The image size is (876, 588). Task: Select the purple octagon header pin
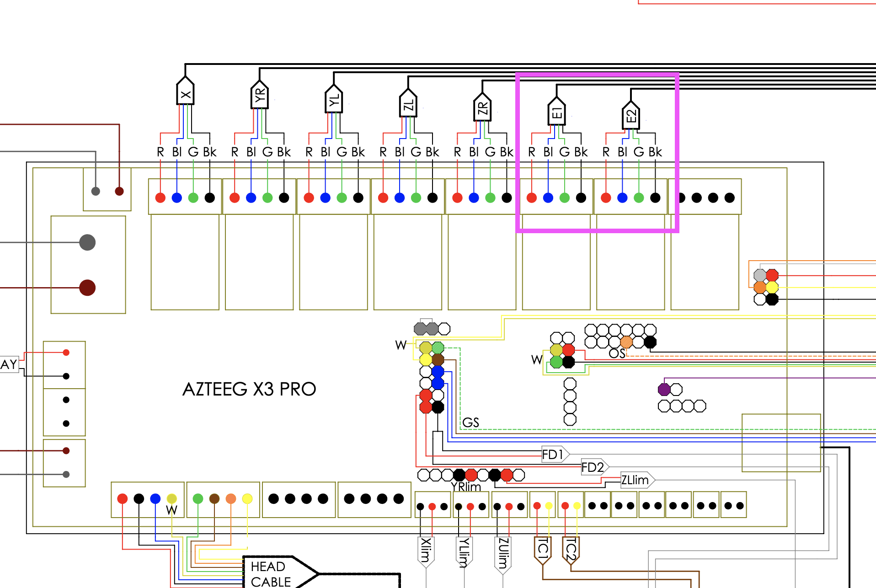[x=664, y=390]
